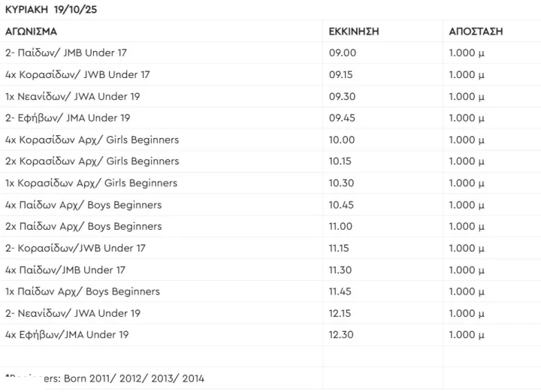Click the ΑΠΟΣΤΑΣΗ column header
Image resolution: width=541 pixels, height=392 pixels.
[476, 32]
